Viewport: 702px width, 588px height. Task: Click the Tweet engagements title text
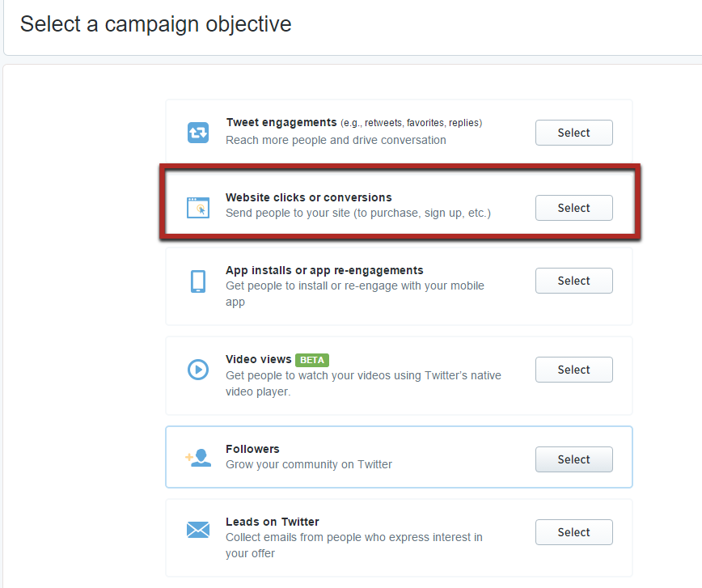[281, 123]
